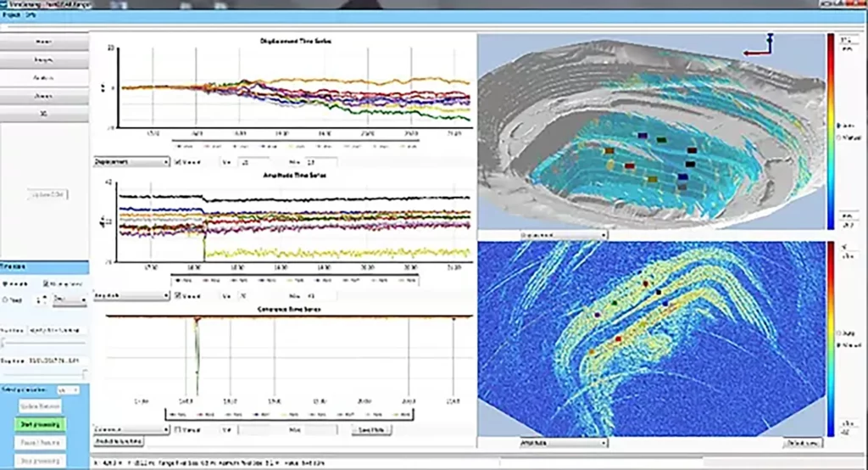Click the Update DEM button

tap(48, 194)
